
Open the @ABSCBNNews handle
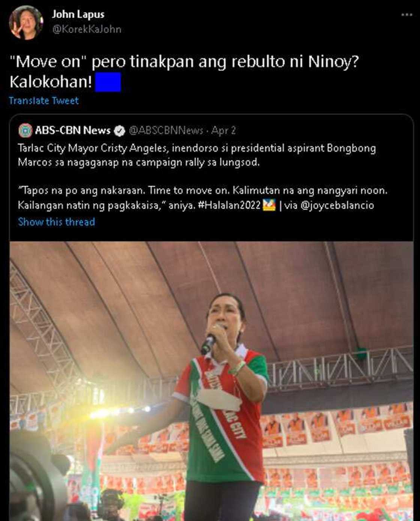click(166, 130)
